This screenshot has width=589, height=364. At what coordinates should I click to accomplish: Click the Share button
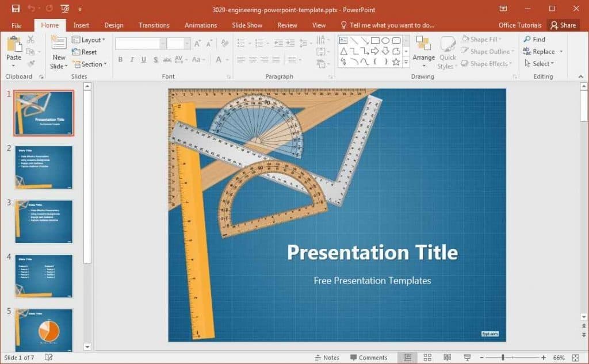[x=563, y=25]
